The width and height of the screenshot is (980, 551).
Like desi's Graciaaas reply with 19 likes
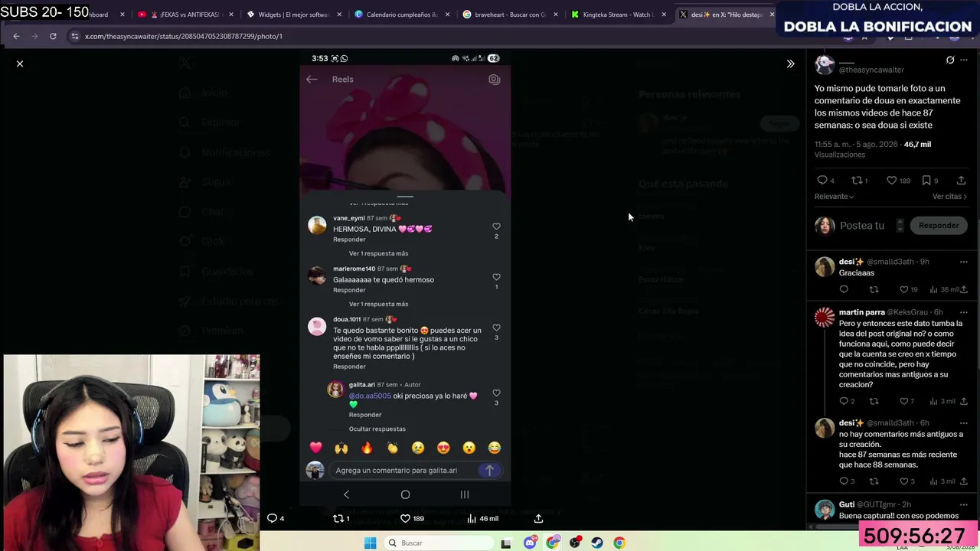click(903, 289)
